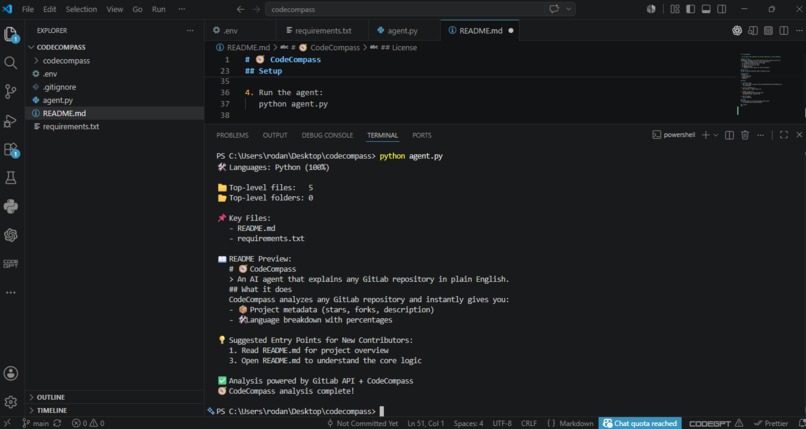Open Customize Layout options
The image size is (806, 429).
(x=675, y=9)
